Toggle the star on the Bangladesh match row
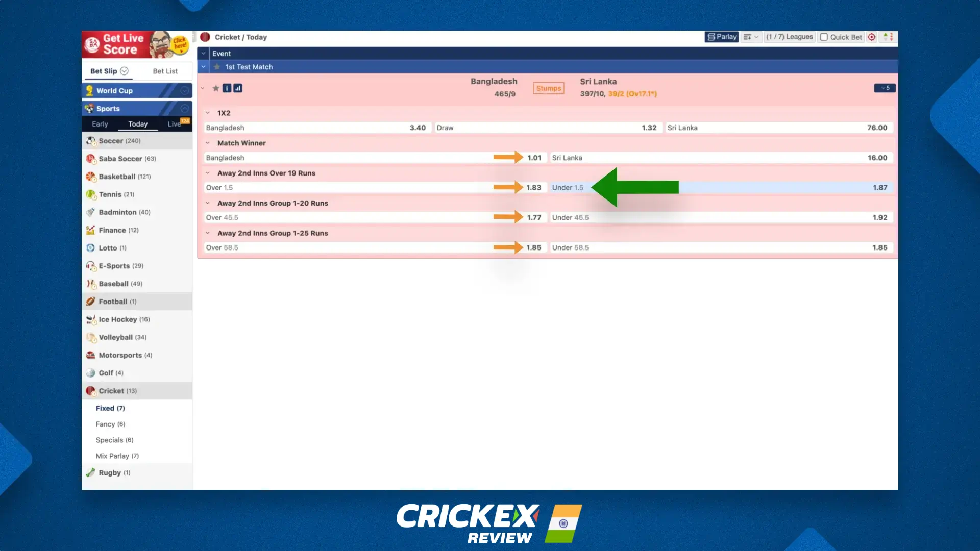 [x=215, y=88]
